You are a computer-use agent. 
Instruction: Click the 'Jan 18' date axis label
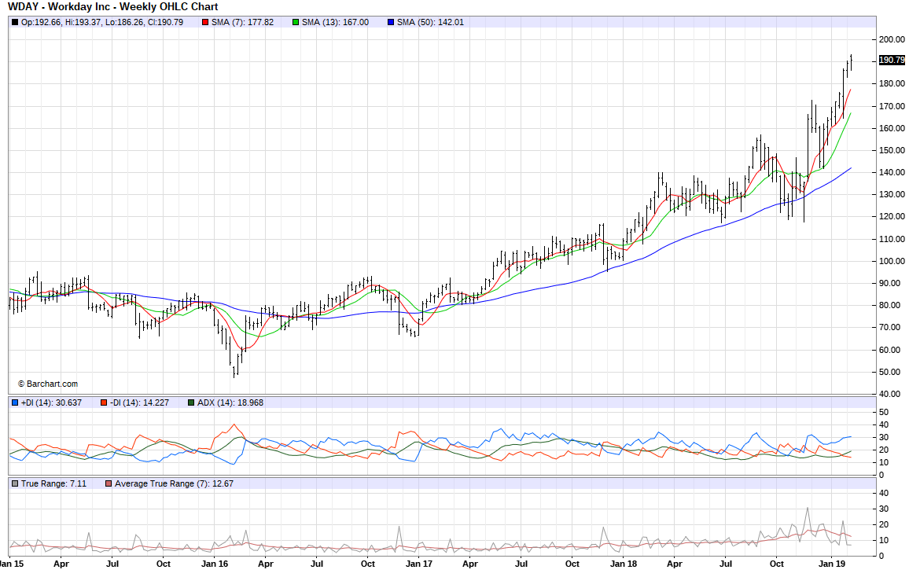pos(624,564)
